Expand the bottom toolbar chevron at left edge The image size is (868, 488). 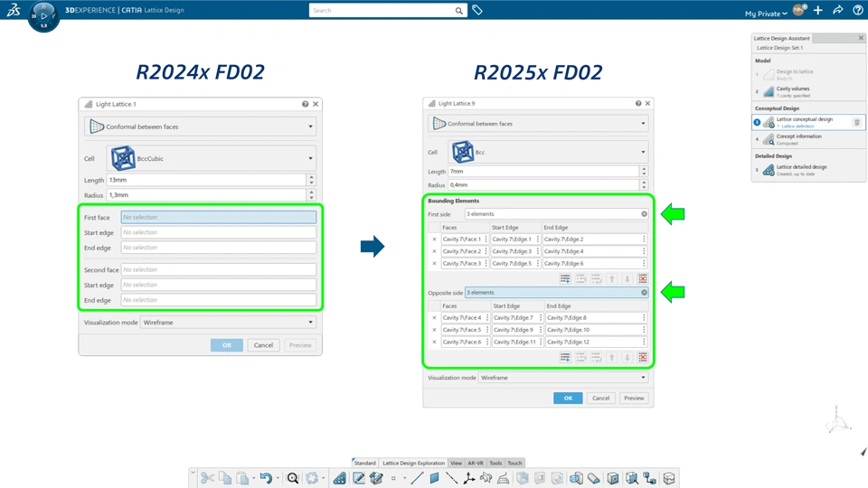[193, 472]
